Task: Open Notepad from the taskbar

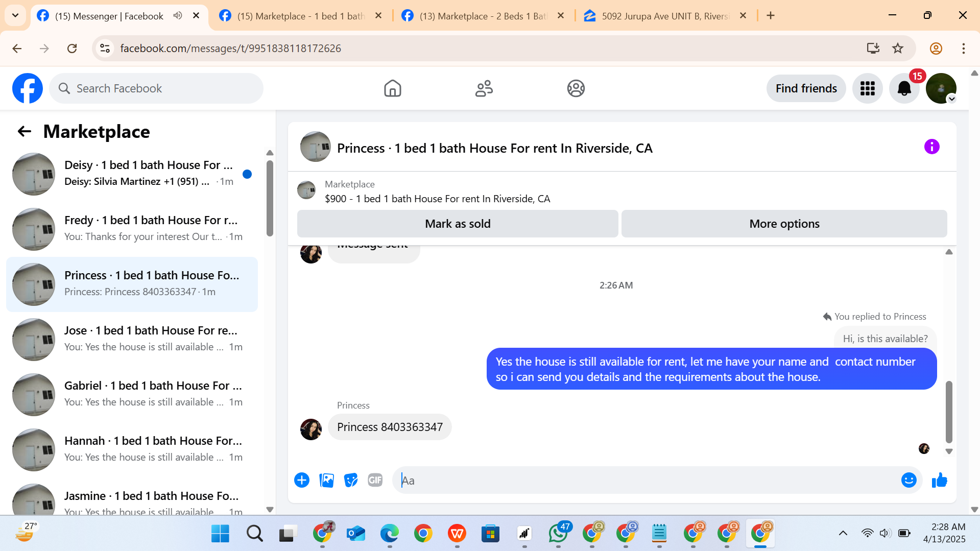Action: [x=659, y=534]
